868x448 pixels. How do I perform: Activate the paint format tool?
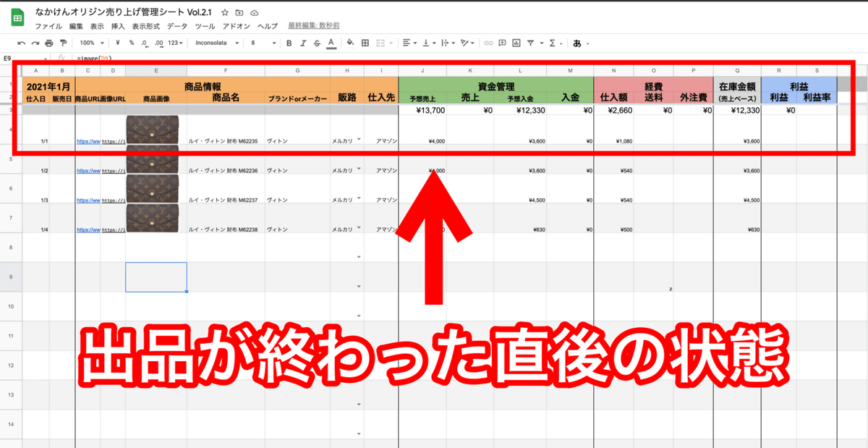[63, 43]
